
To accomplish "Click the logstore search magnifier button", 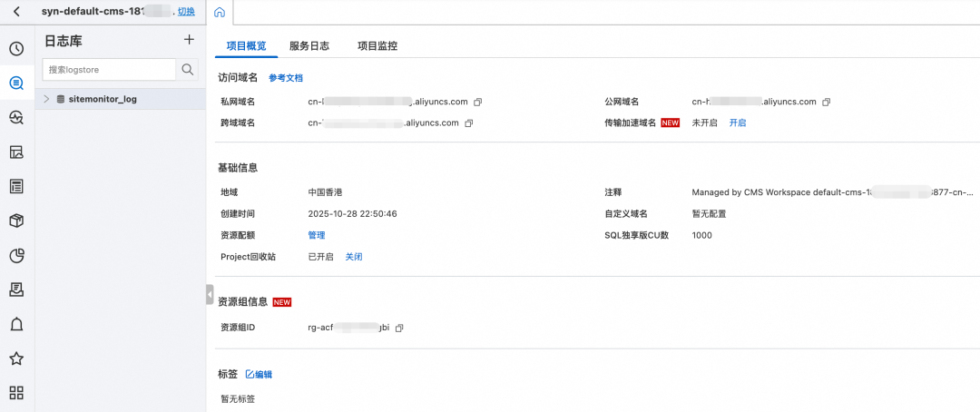I will (187, 70).
